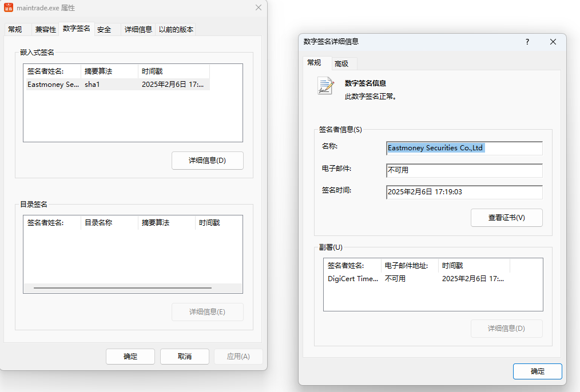
Task: Click 签名者姓名 header in directory signatures list
Action: click(53, 223)
